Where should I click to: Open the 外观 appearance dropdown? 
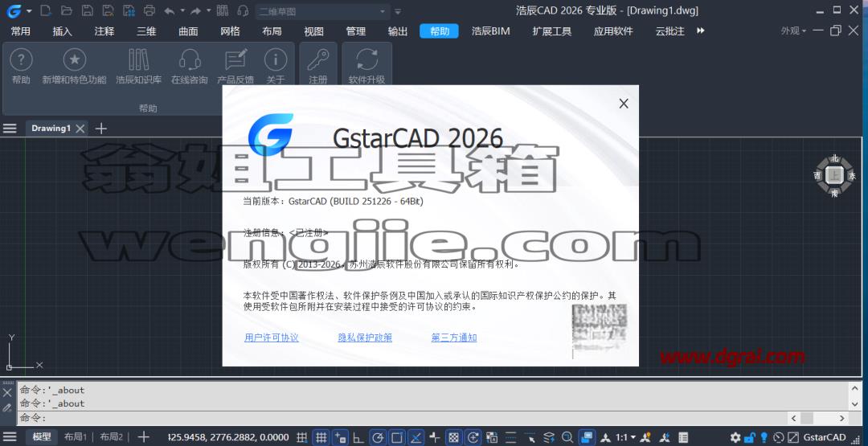pyautogui.click(x=793, y=31)
